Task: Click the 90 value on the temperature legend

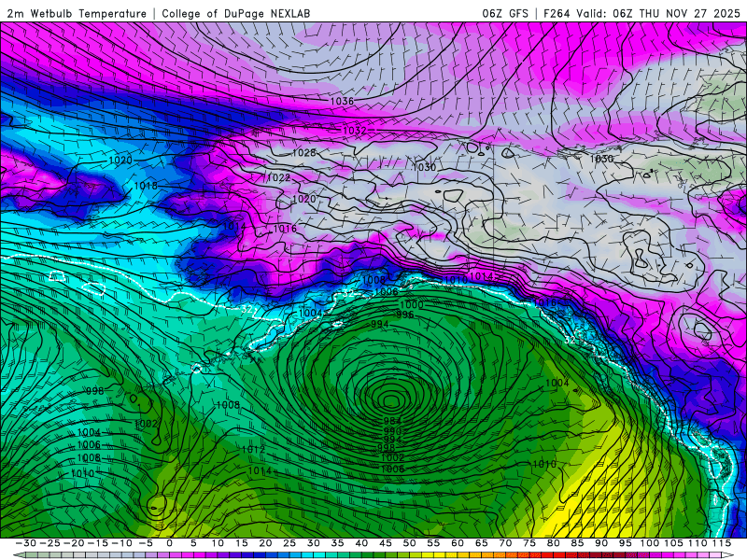Action: (x=601, y=543)
